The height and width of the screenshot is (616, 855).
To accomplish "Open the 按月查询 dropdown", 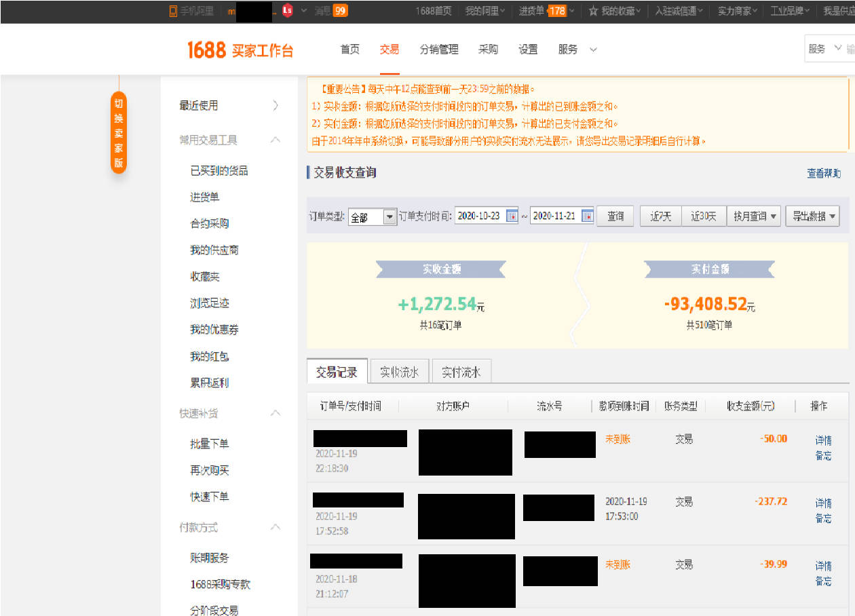I will coord(753,216).
